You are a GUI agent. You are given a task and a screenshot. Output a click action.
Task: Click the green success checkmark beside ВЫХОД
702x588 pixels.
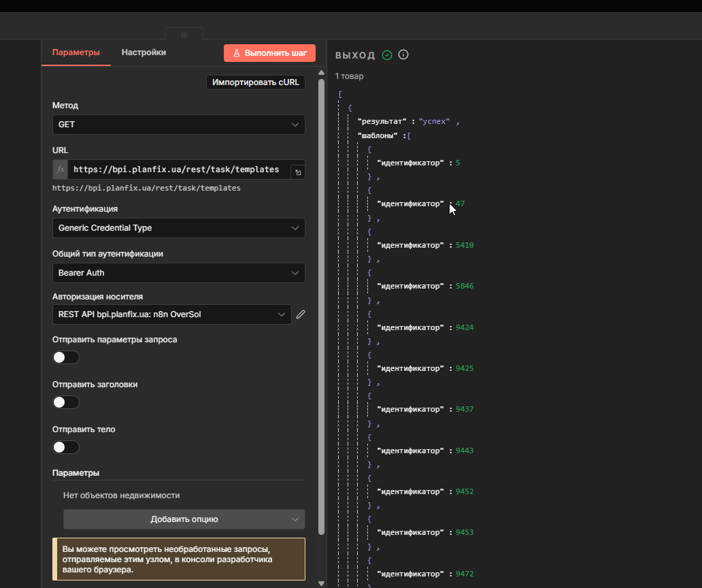coord(387,55)
